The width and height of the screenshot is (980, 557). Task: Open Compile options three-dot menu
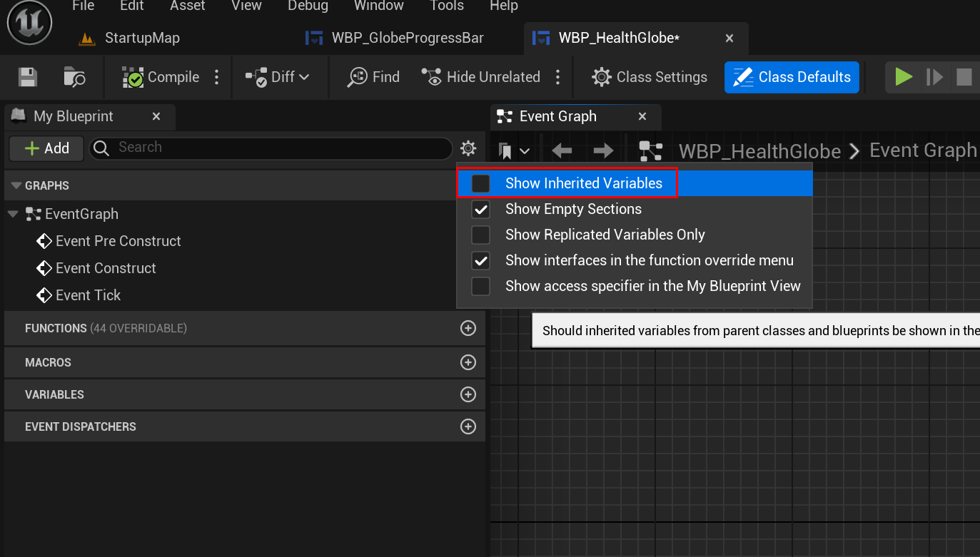pos(217,77)
